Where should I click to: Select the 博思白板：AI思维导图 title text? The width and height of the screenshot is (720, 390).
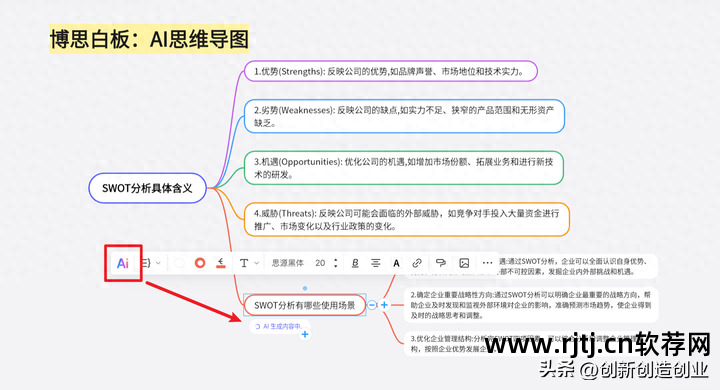point(149,39)
